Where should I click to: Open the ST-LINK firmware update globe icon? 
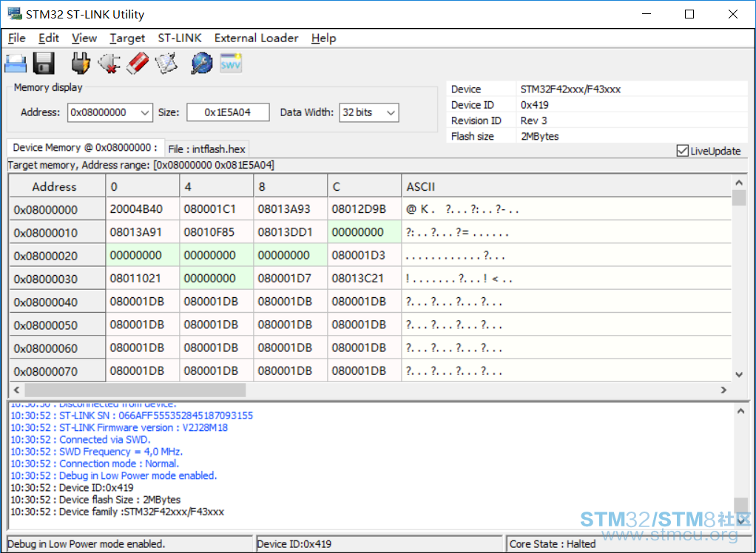(x=202, y=63)
